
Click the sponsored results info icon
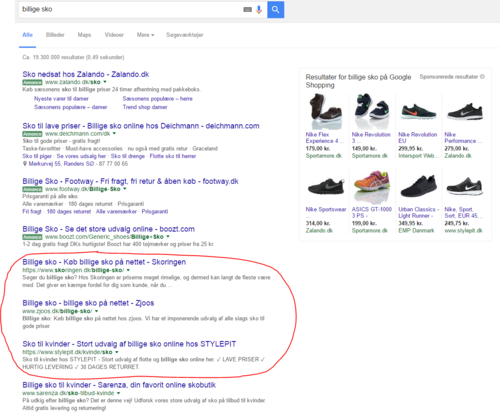pyautogui.click(x=482, y=77)
